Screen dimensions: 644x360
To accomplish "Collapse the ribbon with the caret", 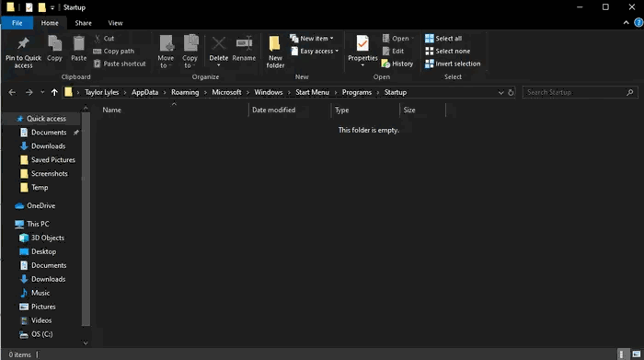I will 626,23.
